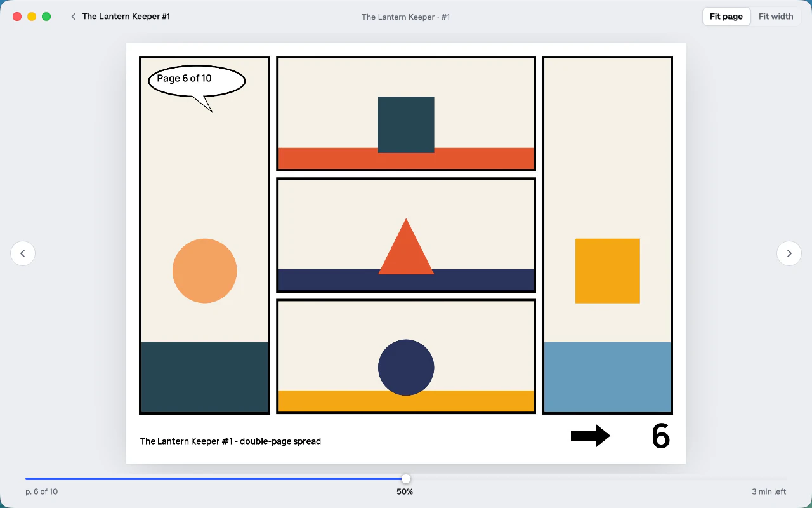Click the '3 min left' time estimate

pyautogui.click(x=769, y=491)
